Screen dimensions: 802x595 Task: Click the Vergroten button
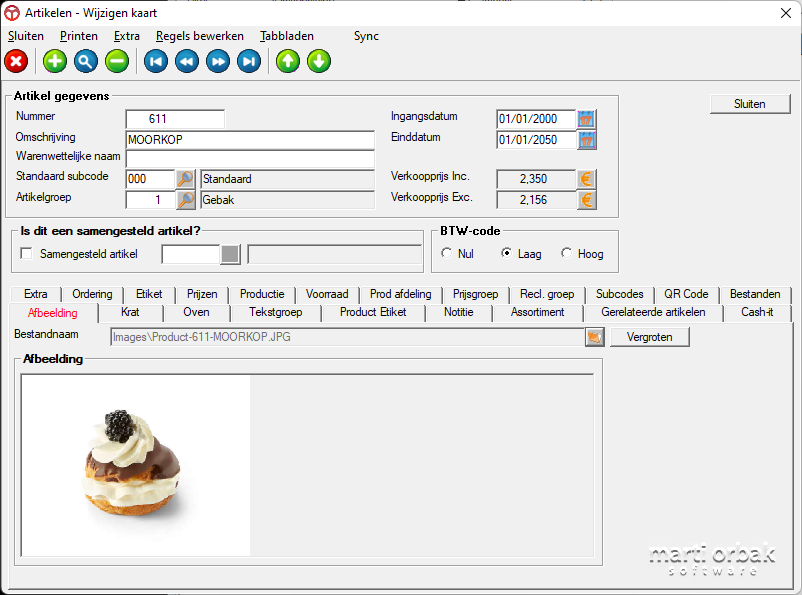click(x=650, y=337)
